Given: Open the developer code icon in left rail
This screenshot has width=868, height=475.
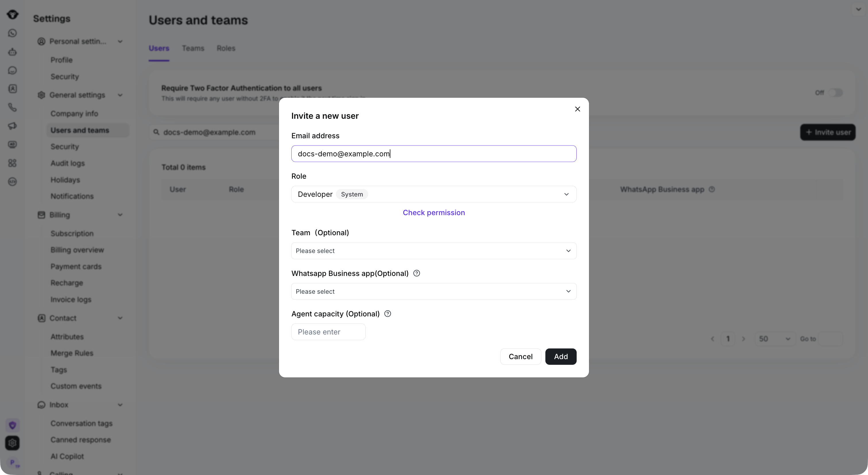Looking at the screenshot, I should tap(12, 182).
